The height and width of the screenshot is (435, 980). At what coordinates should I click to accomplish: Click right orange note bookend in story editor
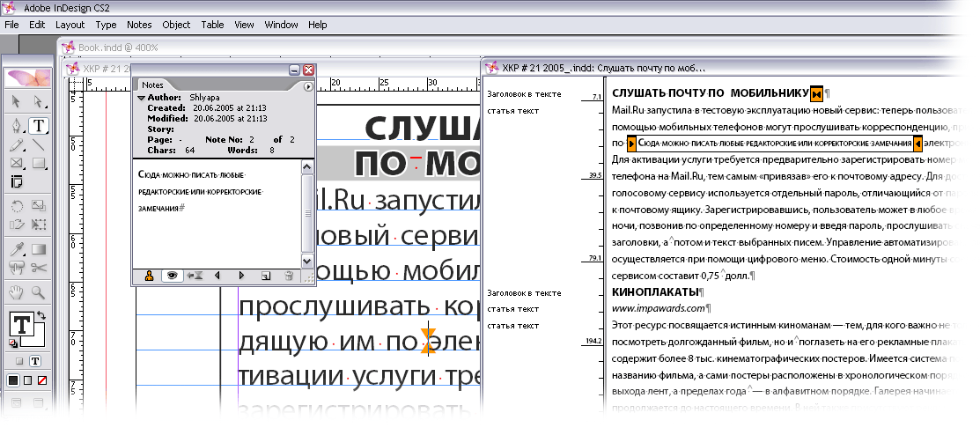[917, 144]
